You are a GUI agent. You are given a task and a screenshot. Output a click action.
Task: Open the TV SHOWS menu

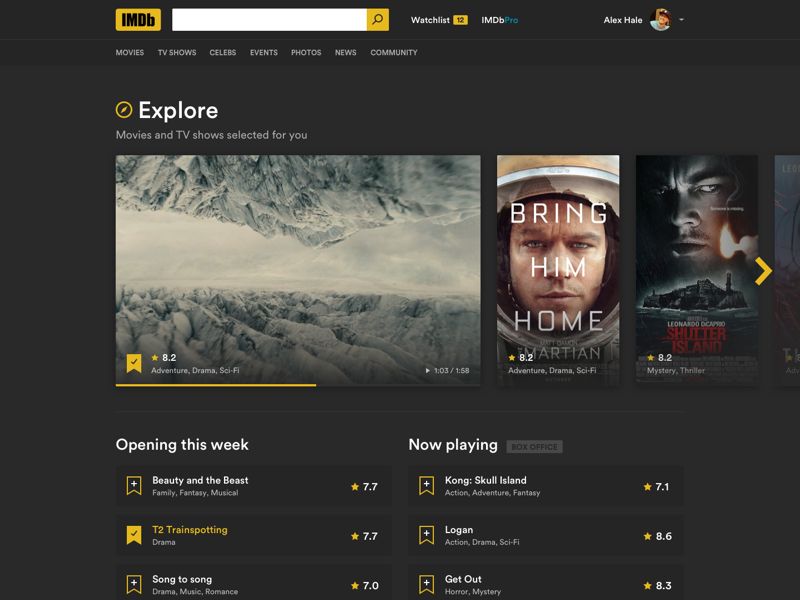pos(177,52)
